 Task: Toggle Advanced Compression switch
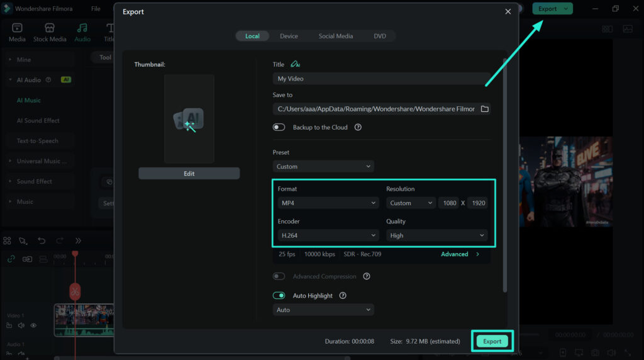click(279, 276)
